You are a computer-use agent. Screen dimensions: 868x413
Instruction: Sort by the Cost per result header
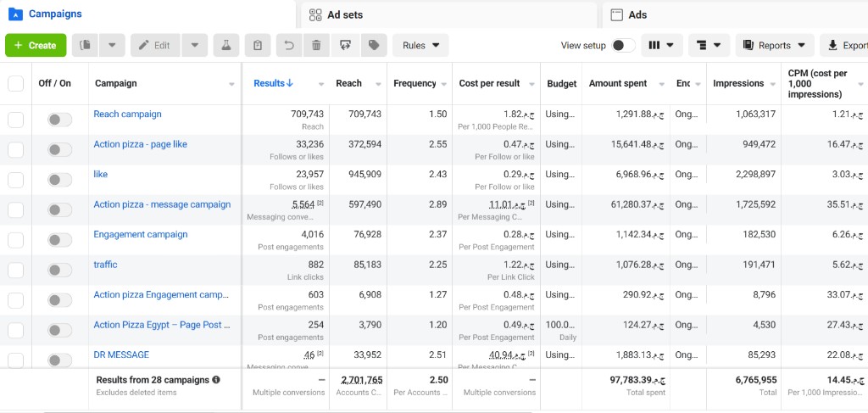pos(489,84)
